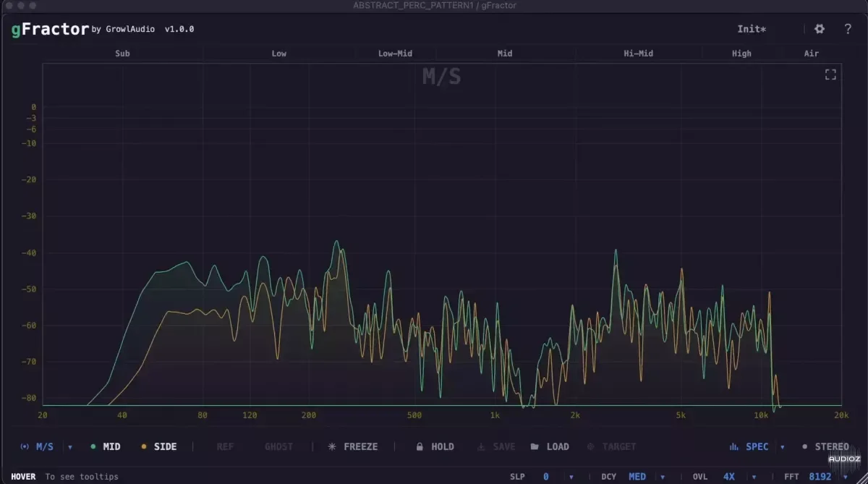868x484 pixels.
Task: Open the SLP slope dropdown arrow
Action: pyautogui.click(x=571, y=477)
